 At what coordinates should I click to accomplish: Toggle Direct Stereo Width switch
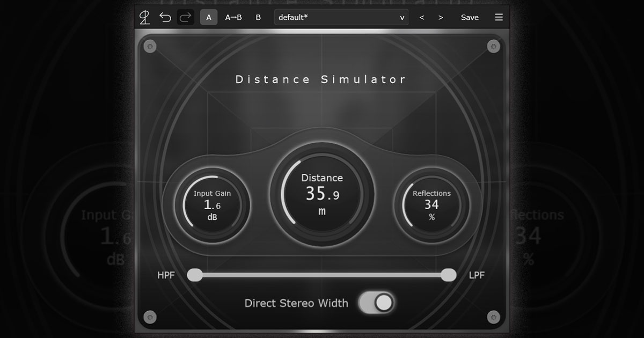pyautogui.click(x=376, y=303)
